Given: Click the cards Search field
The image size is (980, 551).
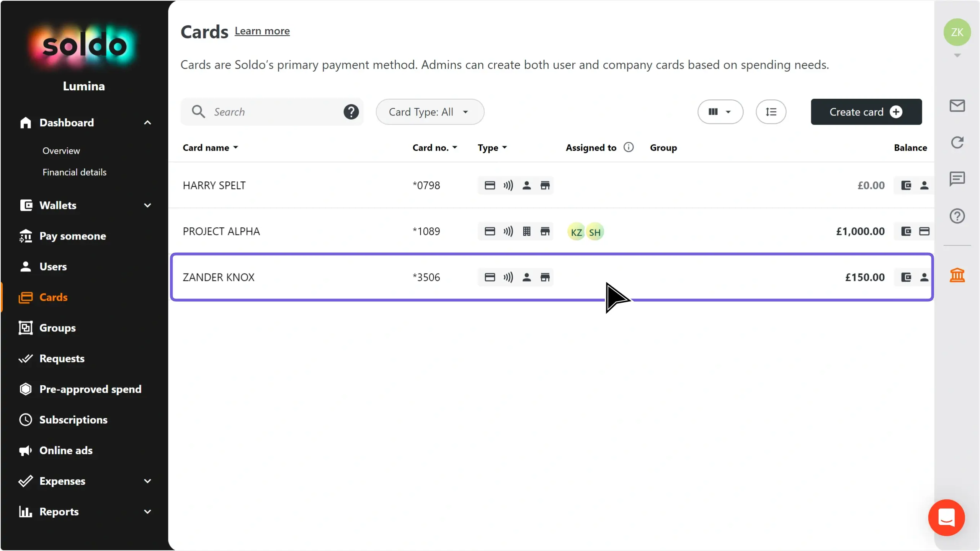Looking at the screenshot, I should (272, 112).
